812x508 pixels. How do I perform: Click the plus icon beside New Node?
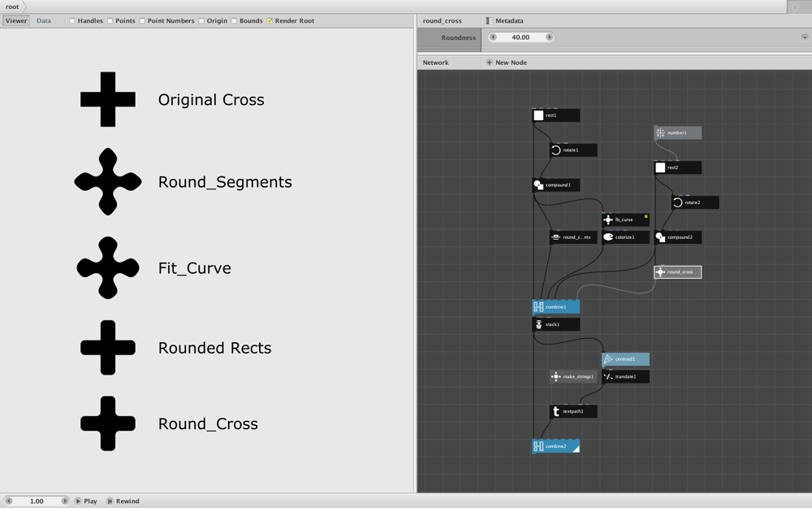tap(490, 63)
